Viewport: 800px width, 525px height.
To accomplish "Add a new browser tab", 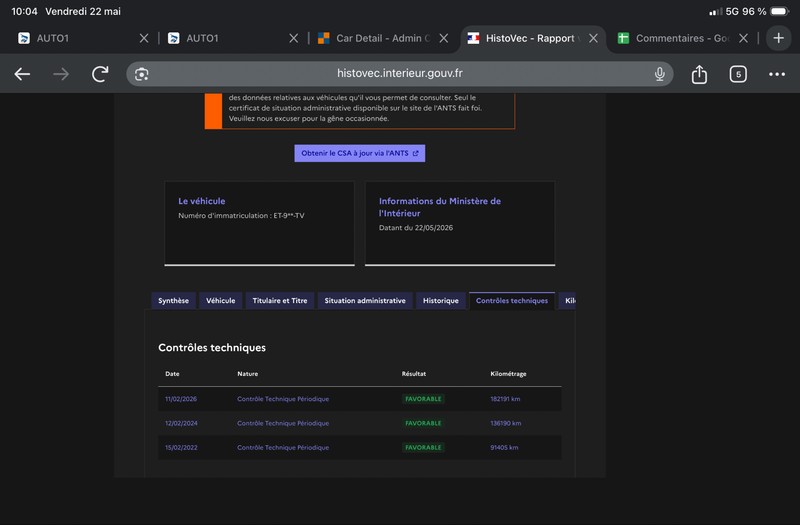I will 778,38.
